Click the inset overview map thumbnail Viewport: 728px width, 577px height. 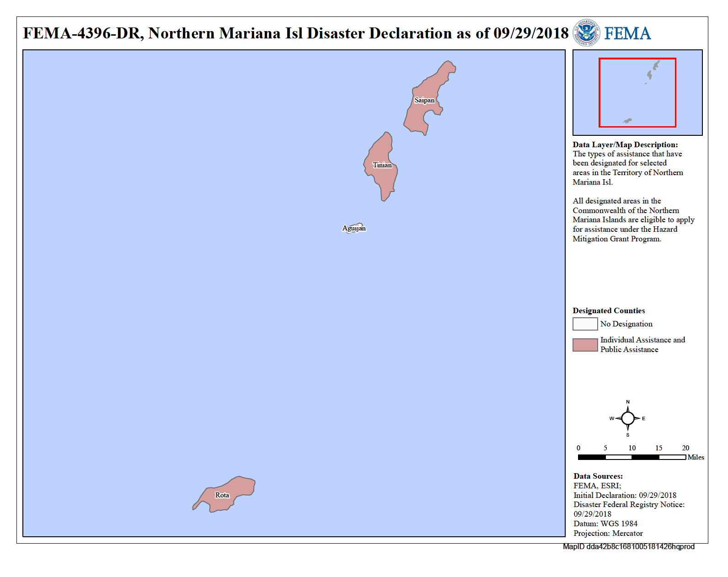click(x=637, y=92)
